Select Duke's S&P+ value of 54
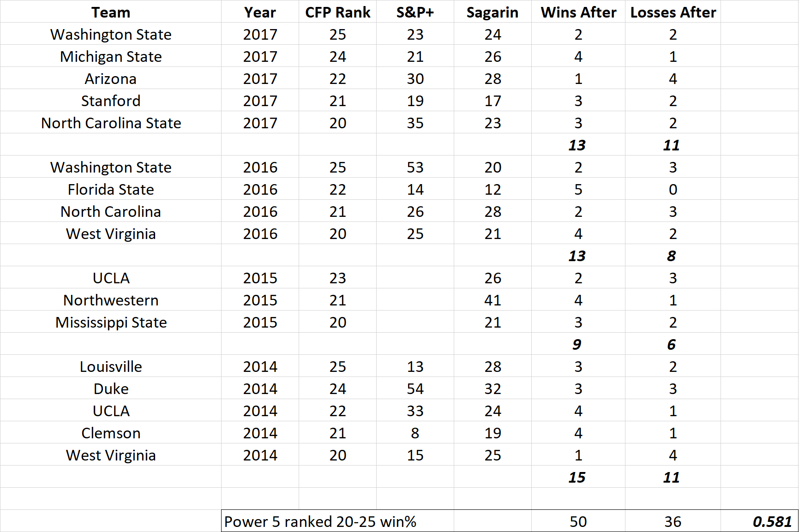 pos(415,388)
